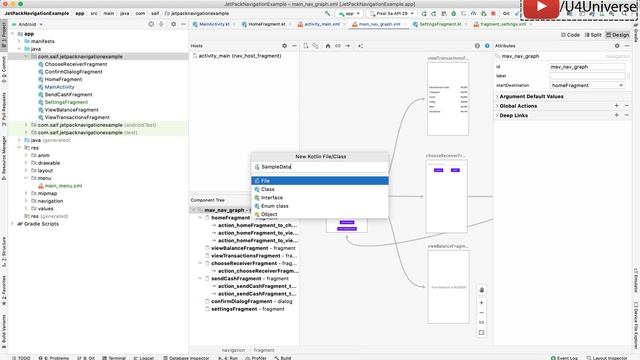Click the Auto Arrange icon
The image size is (640, 360).
pyautogui.click(x=360, y=46)
